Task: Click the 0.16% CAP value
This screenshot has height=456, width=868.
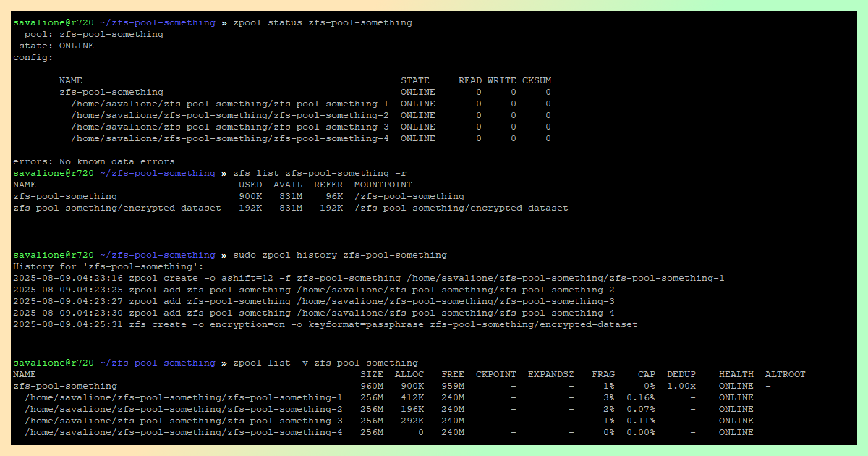Action: (641, 397)
